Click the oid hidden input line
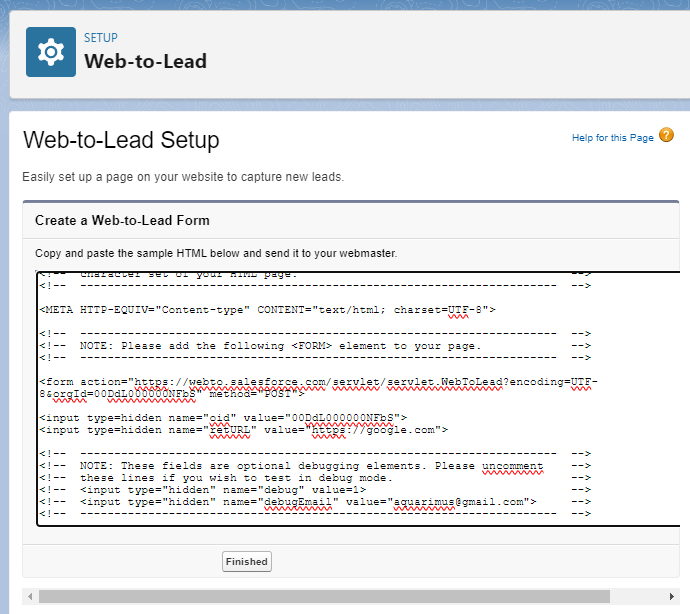 (223, 418)
